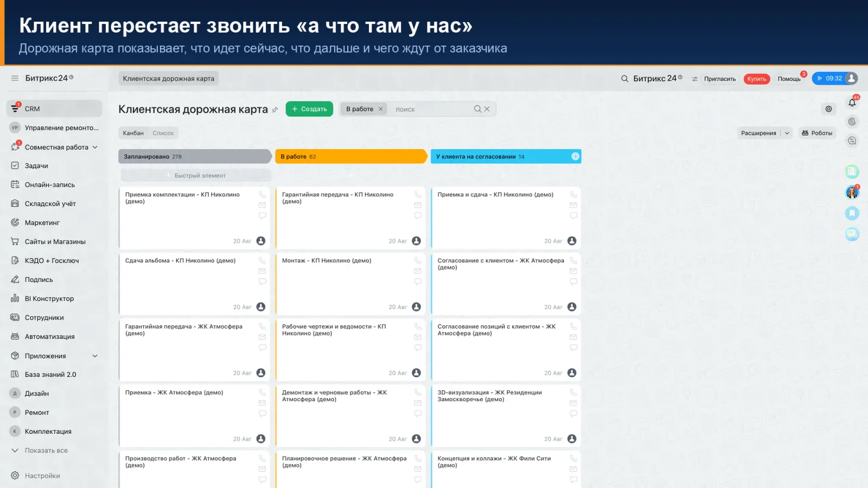Click the 09:32 timer button
The width and height of the screenshot is (868, 488).
coord(829,79)
